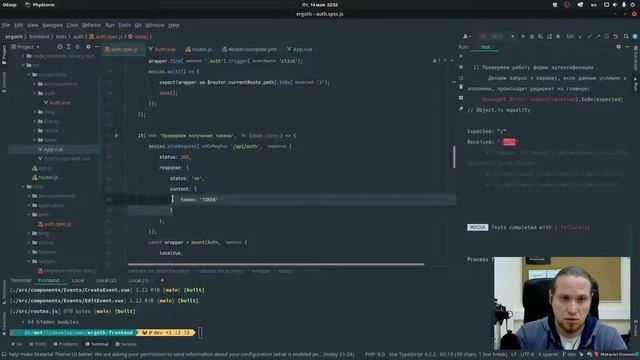Collapse the components folder in tree

[29, 75]
